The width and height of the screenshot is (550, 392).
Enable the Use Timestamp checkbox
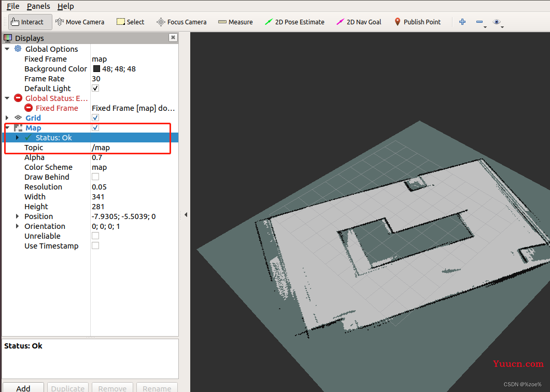(95, 245)
